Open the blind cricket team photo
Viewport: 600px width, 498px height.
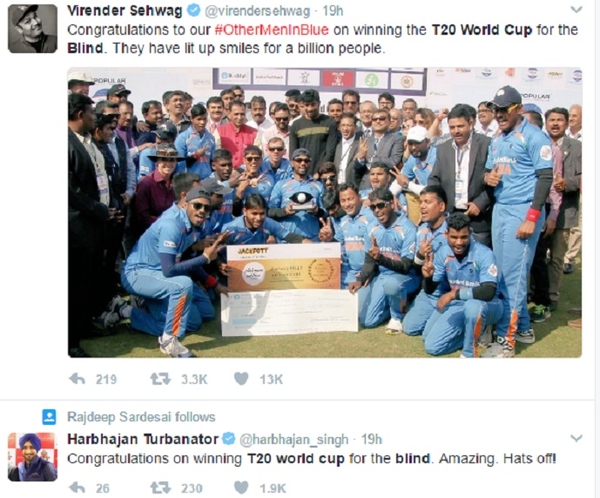325,212
